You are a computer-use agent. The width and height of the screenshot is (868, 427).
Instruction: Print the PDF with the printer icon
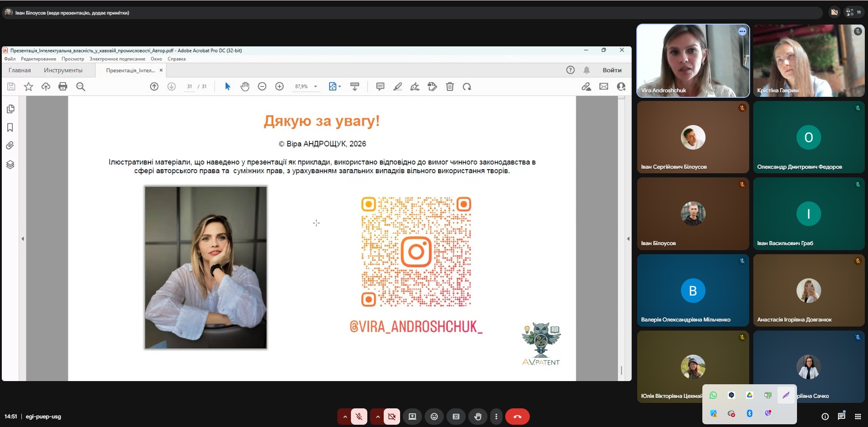[63, 86]
